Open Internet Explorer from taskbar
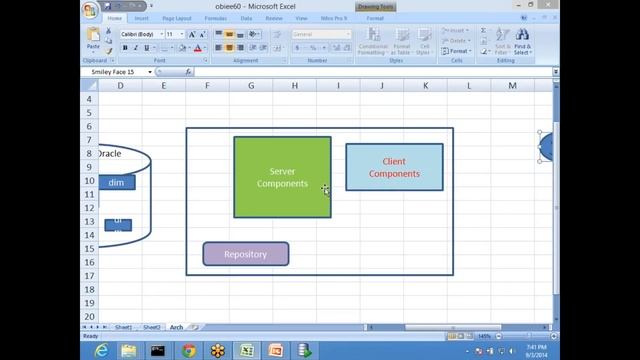 (x=101, y=351)
